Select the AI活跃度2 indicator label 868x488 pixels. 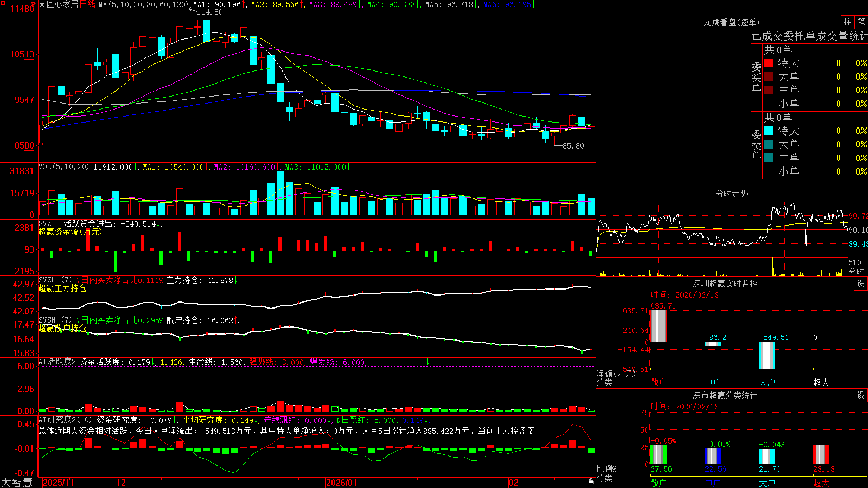pos(58,362)
